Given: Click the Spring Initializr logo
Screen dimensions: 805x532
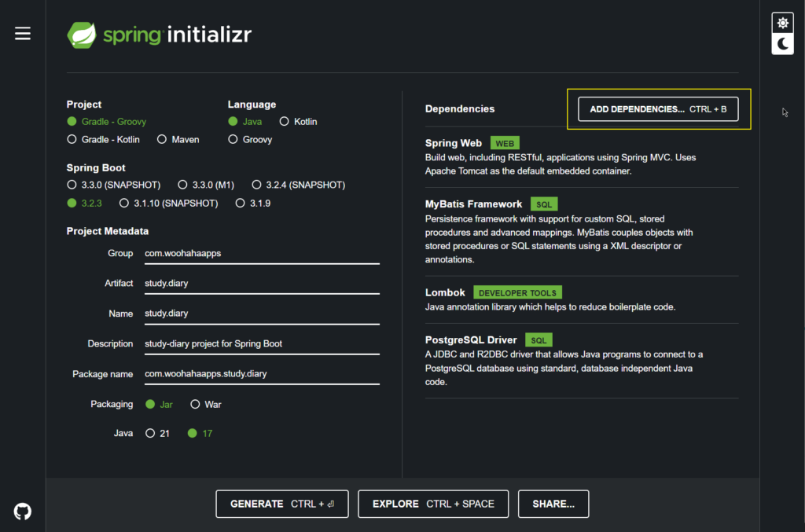Looking at the screenshot, I should [x=159, y=35].
